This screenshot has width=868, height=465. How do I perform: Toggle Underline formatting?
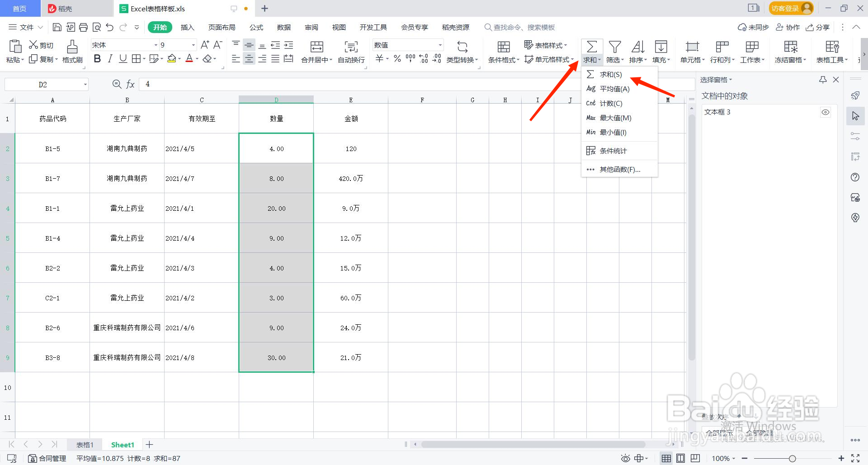click(x=123, y=59)
